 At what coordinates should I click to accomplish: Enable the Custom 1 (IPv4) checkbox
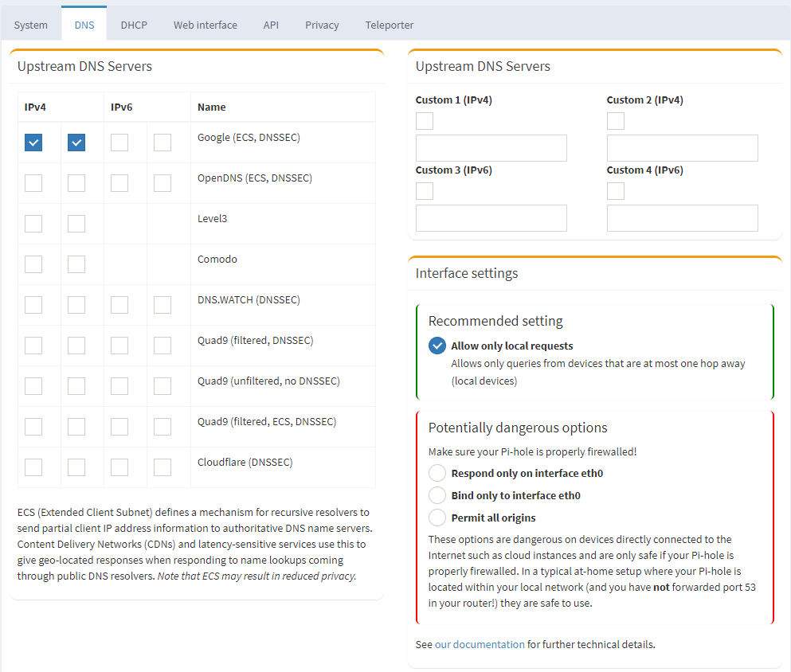point(425,121)
